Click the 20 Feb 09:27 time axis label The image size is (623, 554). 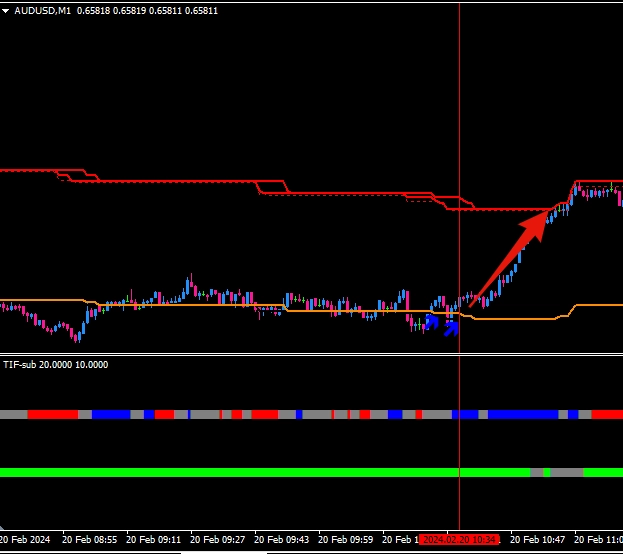click(217, 539)
